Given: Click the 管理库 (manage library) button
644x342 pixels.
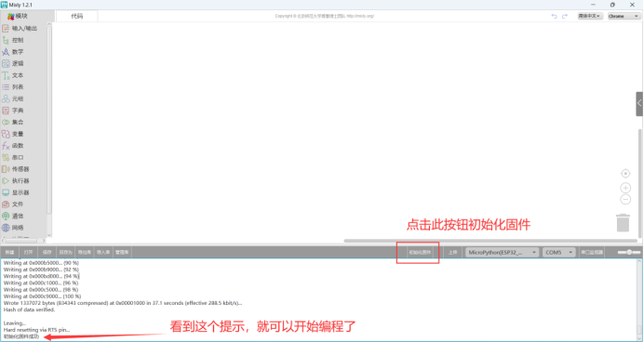Looking at the screenshot, I should tap(122, 252).
